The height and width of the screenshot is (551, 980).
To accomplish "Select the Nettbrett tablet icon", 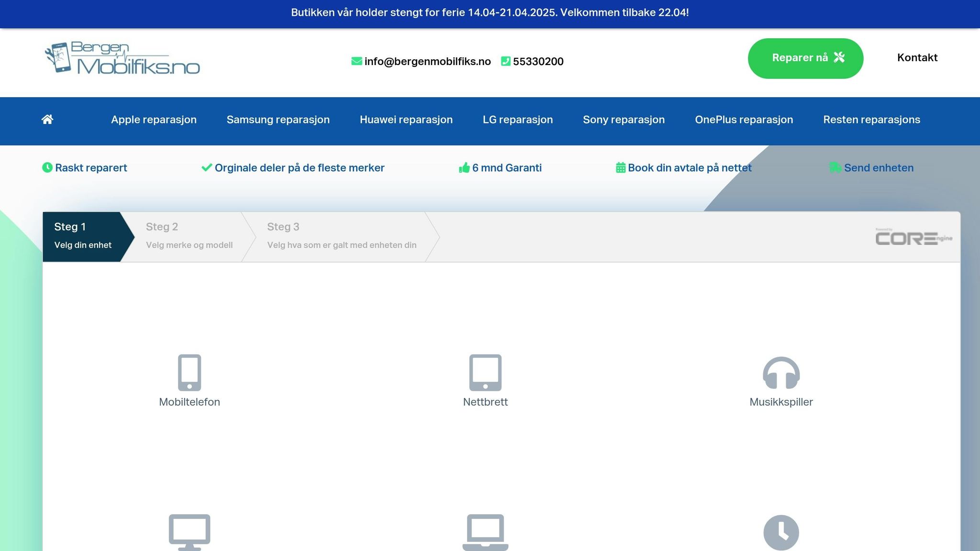I will 485,373.
